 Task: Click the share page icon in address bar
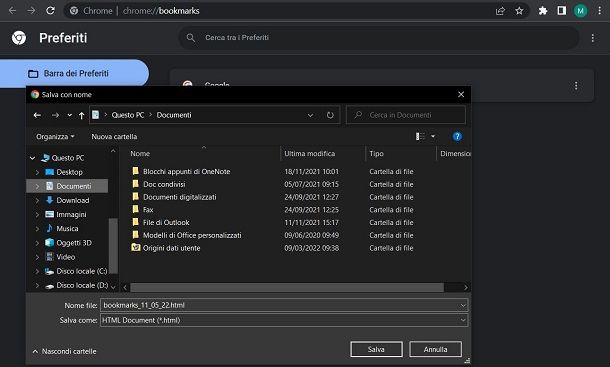point(500,11)
